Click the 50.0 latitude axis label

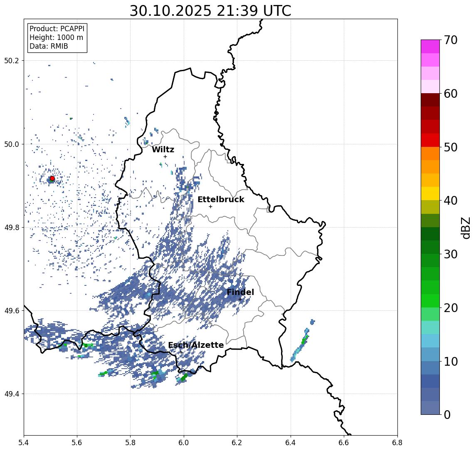(12, 144)
